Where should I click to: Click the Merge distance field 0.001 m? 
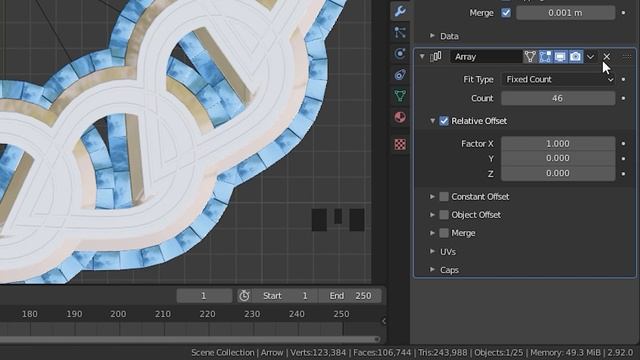[x=565, y=13]
